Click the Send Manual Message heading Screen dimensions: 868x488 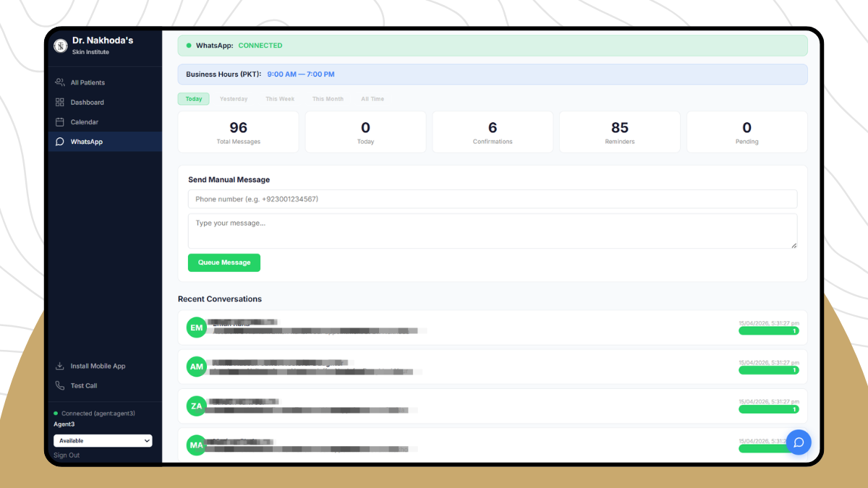pos(229,180)
